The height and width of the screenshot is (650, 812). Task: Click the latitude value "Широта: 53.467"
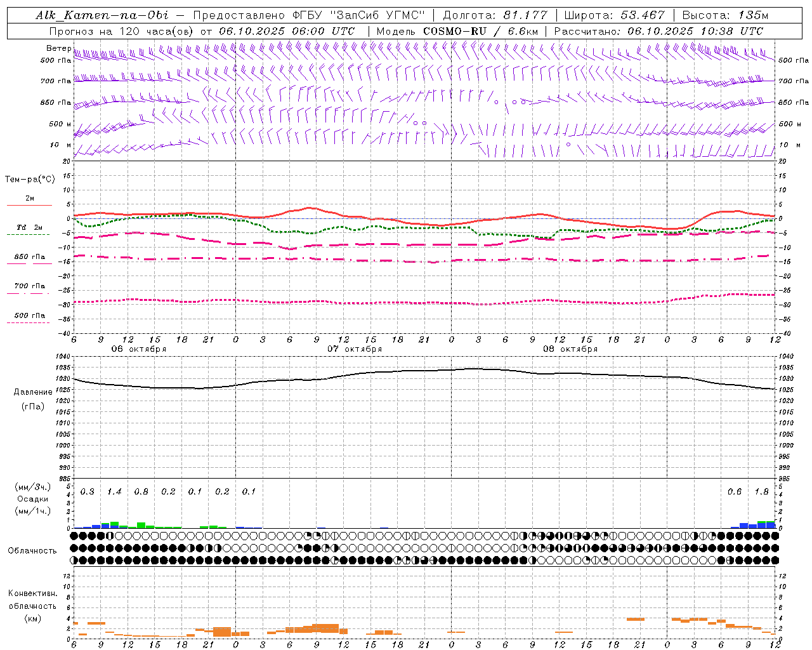(614, 15)
